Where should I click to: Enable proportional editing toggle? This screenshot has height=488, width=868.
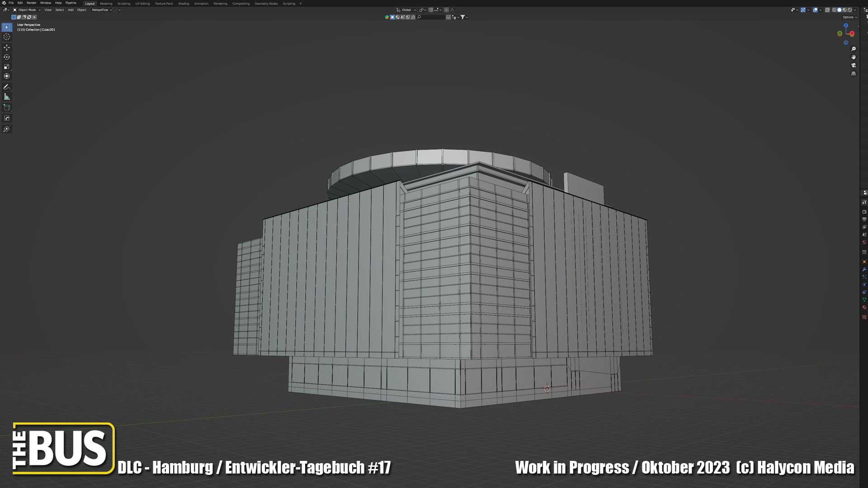point(446,10)
